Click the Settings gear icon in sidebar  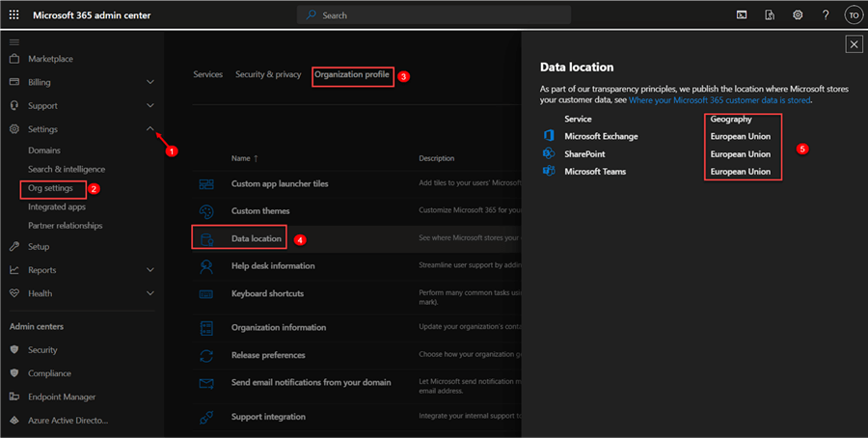point(14,129)
